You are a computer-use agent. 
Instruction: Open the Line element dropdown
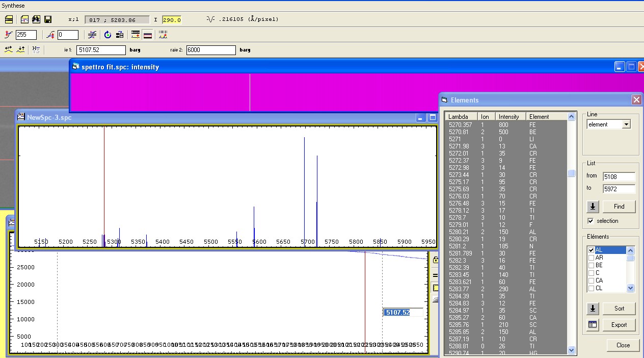627,124
